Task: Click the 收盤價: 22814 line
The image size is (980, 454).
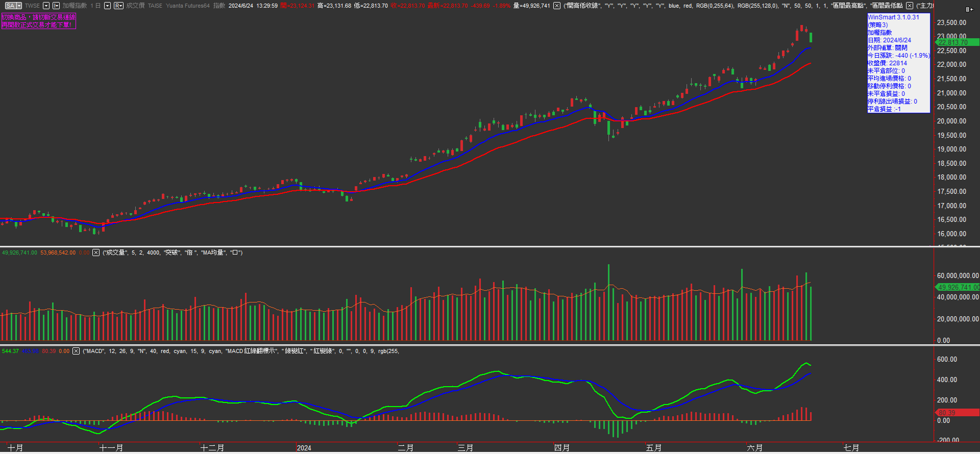Action: [888, 63]
